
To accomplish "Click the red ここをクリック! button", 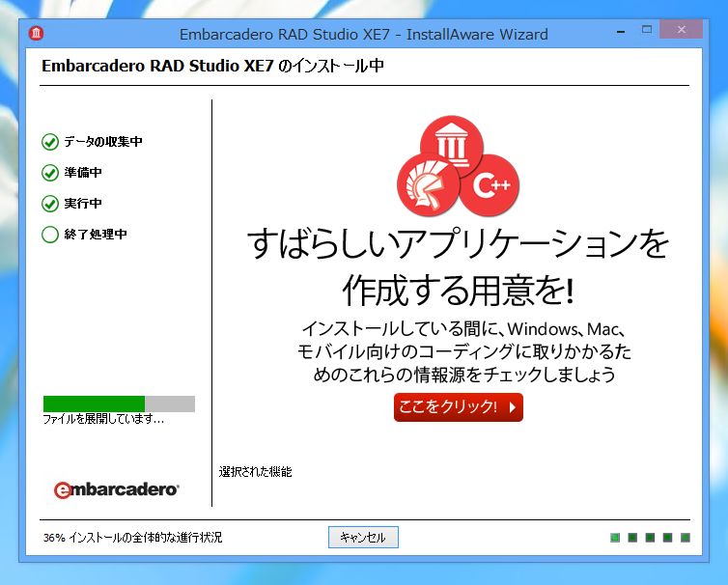I will [x=459, y=407].
